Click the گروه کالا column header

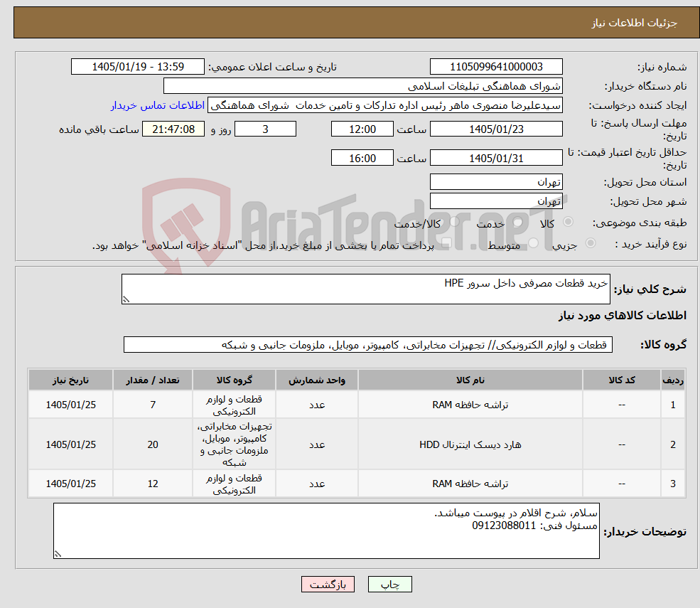pos(234,380)
